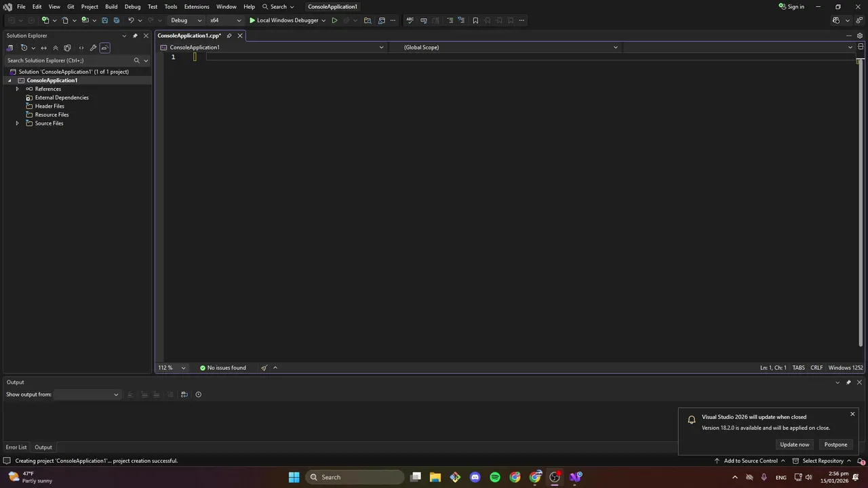Click the Undo toolbar icon
This screenshot has width=868, height=488.
(x=131, y=20)
